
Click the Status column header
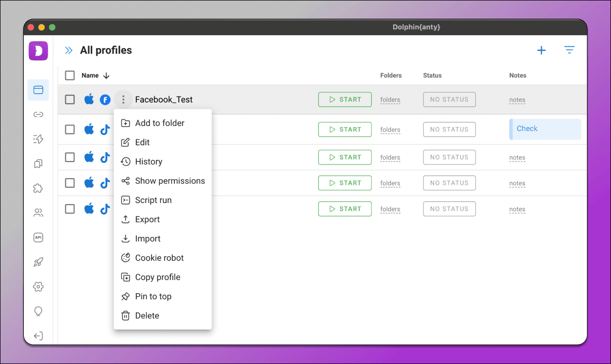pyautogui.click(x=432, y=75)
